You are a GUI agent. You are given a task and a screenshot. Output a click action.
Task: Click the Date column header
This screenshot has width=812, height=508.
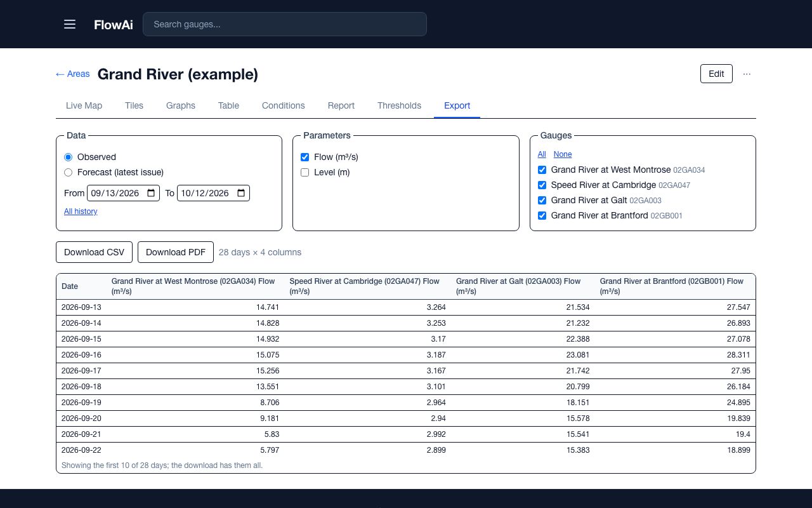pos(81,286)
